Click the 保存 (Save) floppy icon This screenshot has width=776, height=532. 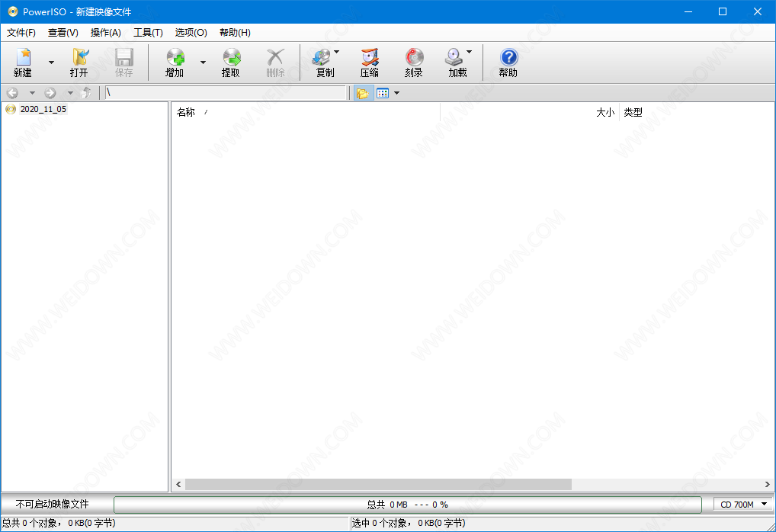point(123,57)
